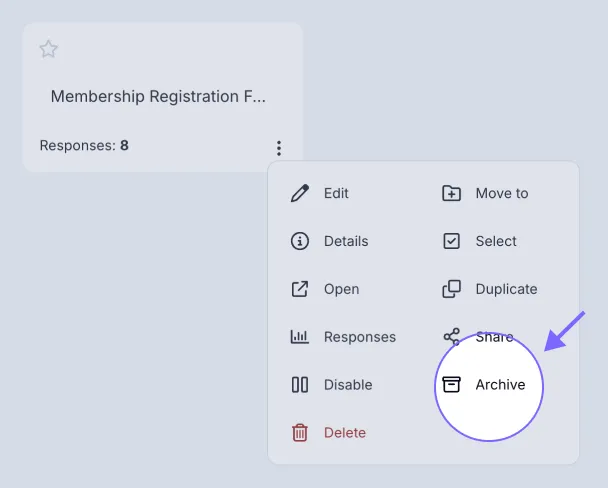Image resolution: width=608 pixels, height=488 pixels.
Task: Click the Delete trash icon
Action: tap(300, 433)
